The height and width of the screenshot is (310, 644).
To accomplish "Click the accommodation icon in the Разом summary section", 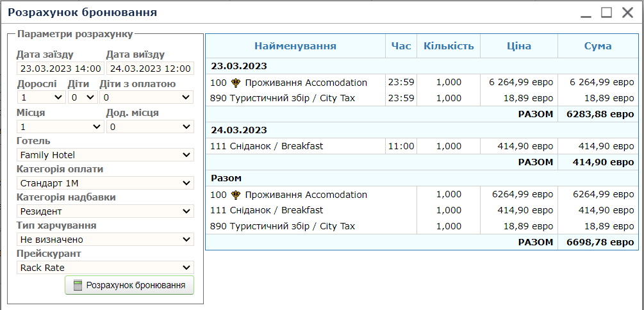I will click(236, 195).
